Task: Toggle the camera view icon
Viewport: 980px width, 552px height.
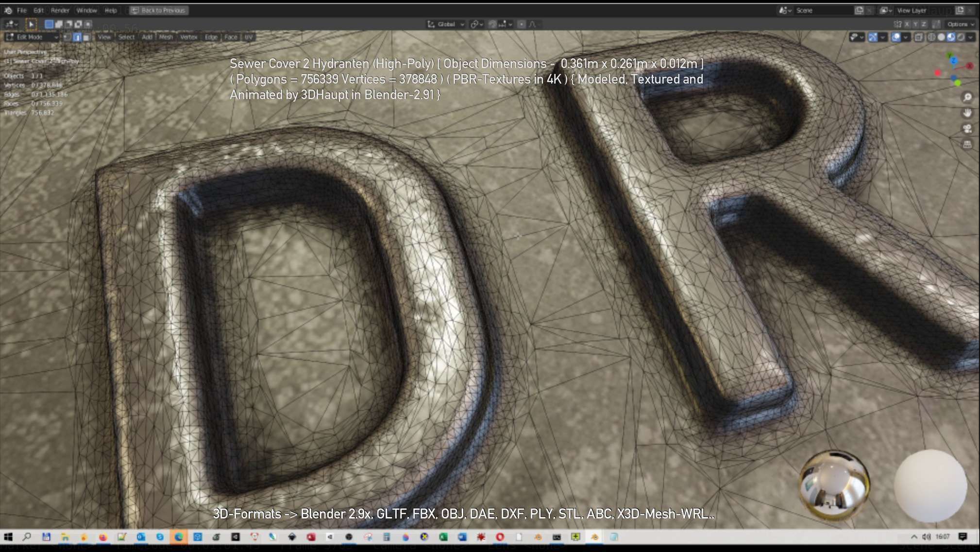Action: 967,129
